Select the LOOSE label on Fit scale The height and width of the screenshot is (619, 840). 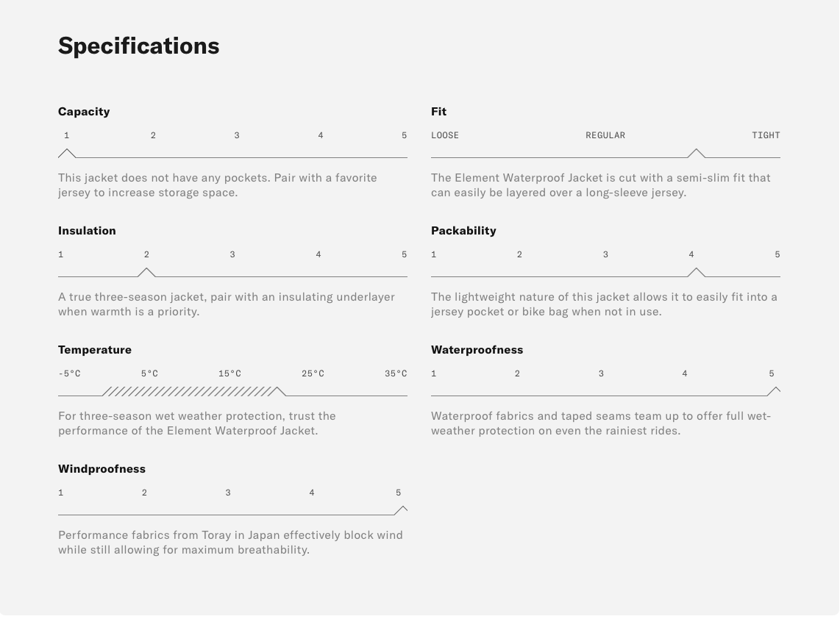445,135
